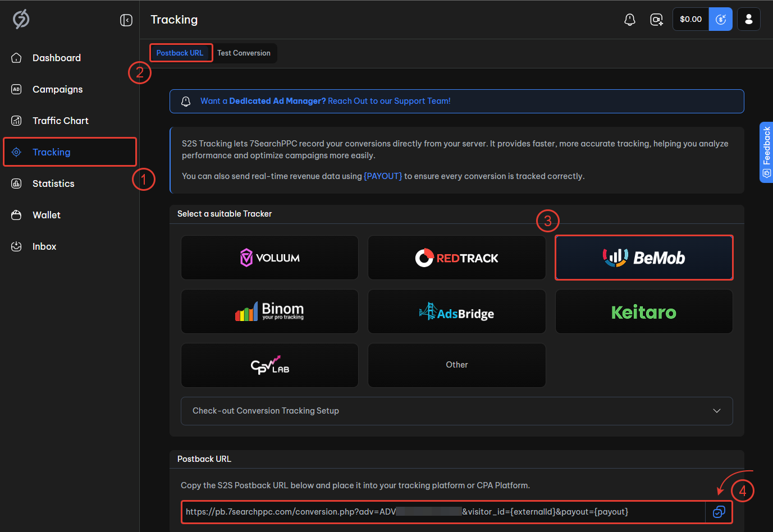Click the Statistics bar chart icon

tap(16, 184)
